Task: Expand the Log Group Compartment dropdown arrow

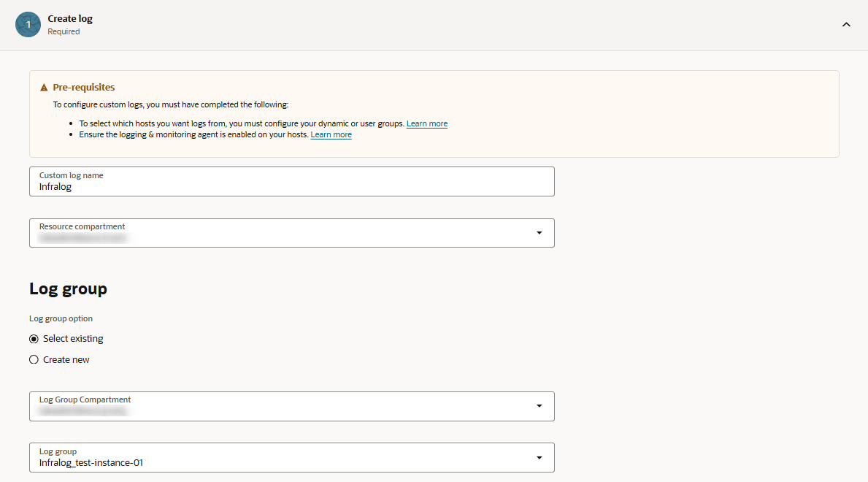Action: 539,406
